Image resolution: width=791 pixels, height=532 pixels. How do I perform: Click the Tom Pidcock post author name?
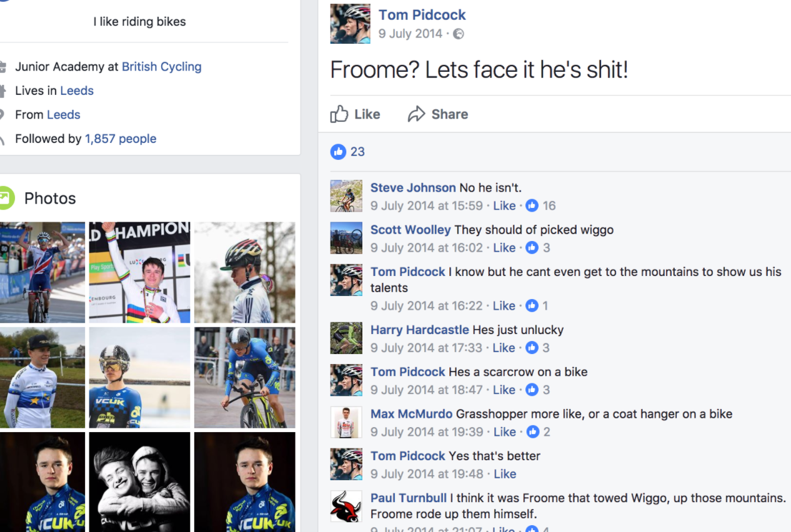422,15
